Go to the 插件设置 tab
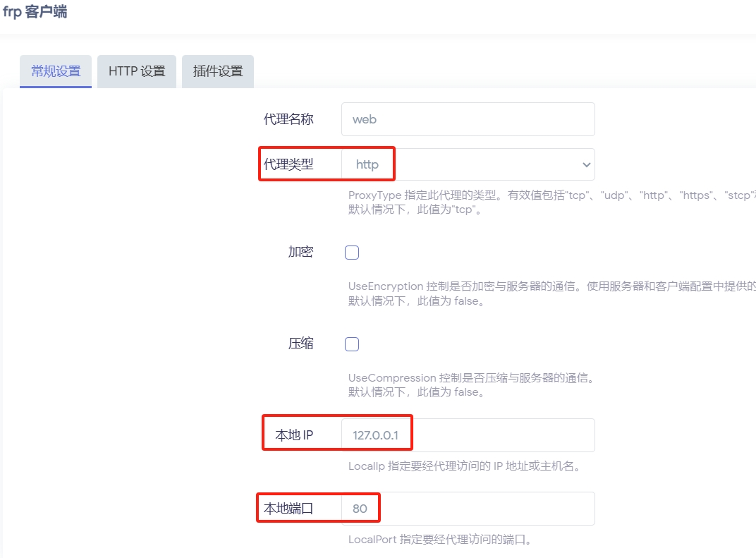The height and width of the screenshot is (558, 756). coord(218,71)
